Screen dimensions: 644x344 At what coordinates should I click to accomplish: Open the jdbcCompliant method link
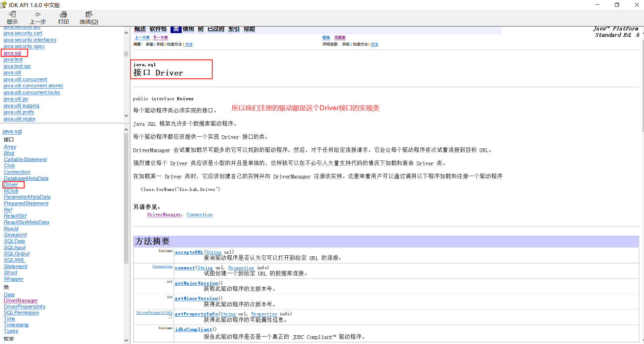[194, 329]
